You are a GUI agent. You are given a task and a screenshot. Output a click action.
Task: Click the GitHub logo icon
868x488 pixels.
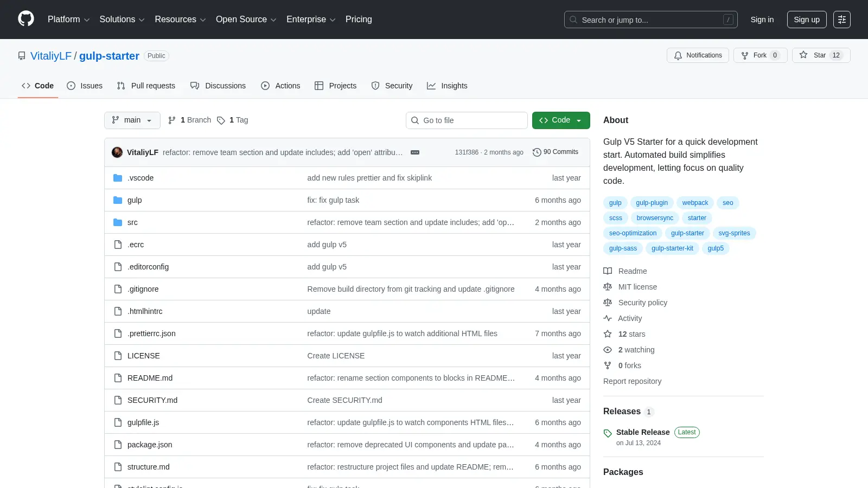coord(26,19)
